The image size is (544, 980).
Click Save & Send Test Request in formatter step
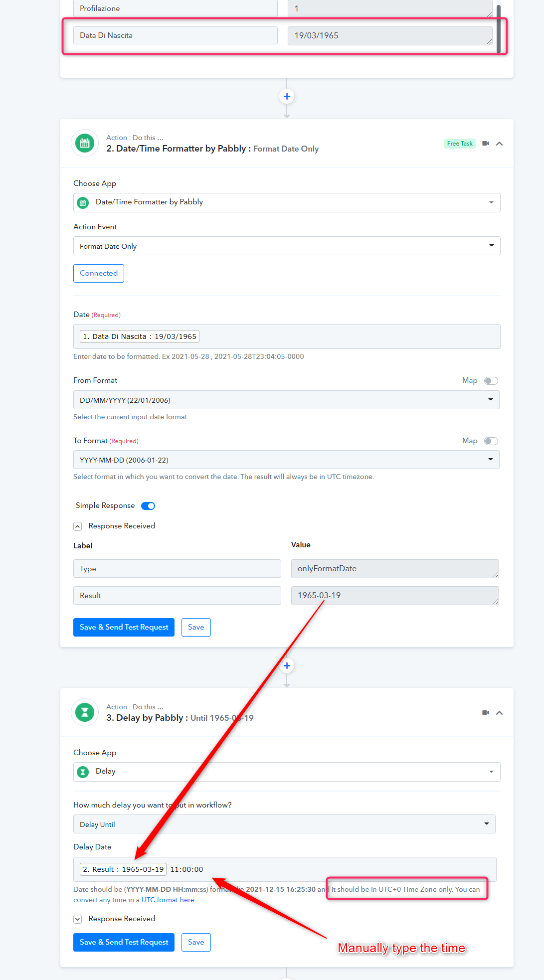point(124,627)
